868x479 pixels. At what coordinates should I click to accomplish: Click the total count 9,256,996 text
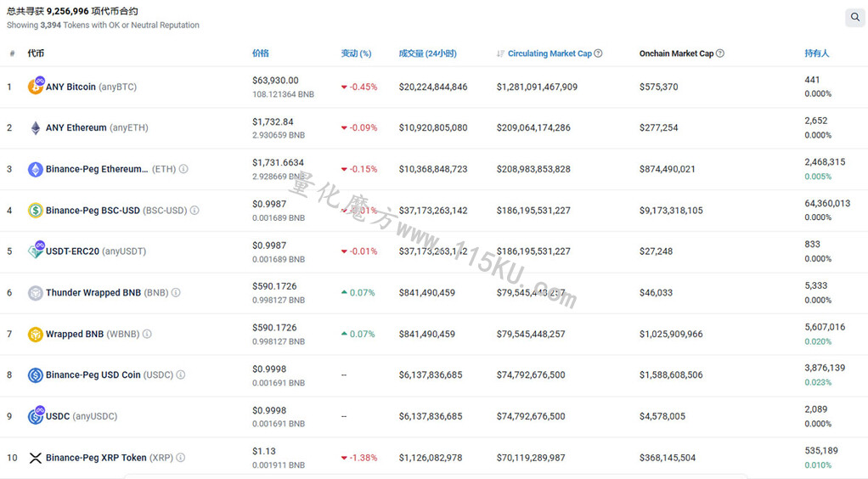68,11
